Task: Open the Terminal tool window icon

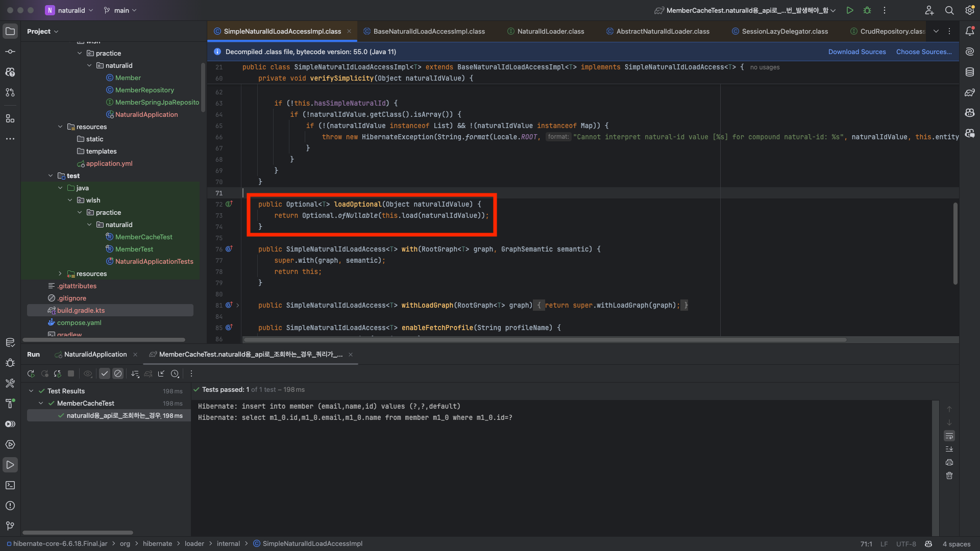Action: 10,485
